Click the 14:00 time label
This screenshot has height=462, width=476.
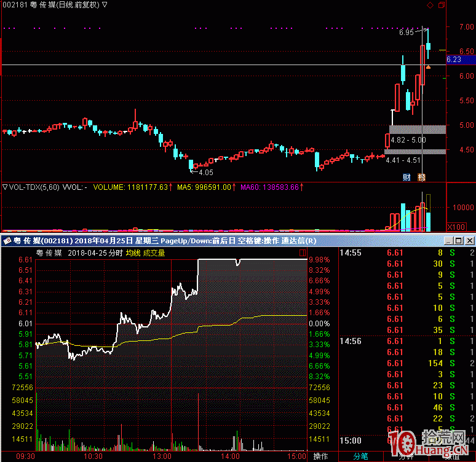click(230, 456)
